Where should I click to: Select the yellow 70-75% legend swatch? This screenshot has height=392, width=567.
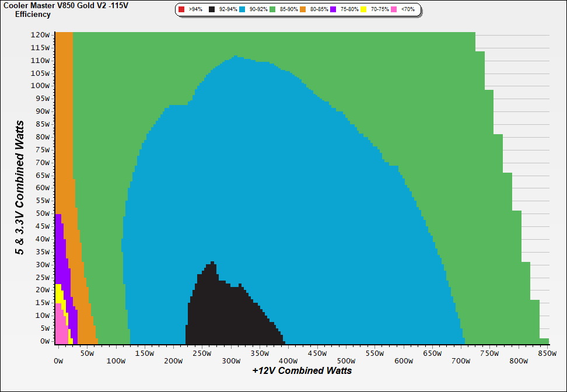[363, 10]
